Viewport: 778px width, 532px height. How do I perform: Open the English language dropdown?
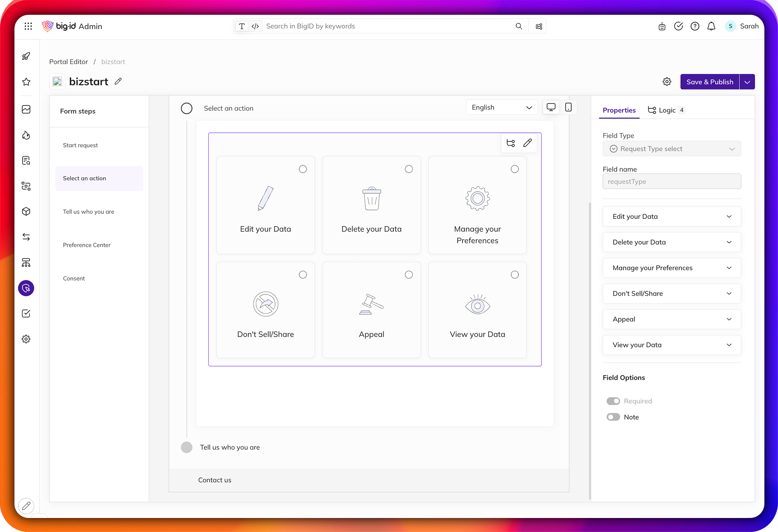point(501,107)
